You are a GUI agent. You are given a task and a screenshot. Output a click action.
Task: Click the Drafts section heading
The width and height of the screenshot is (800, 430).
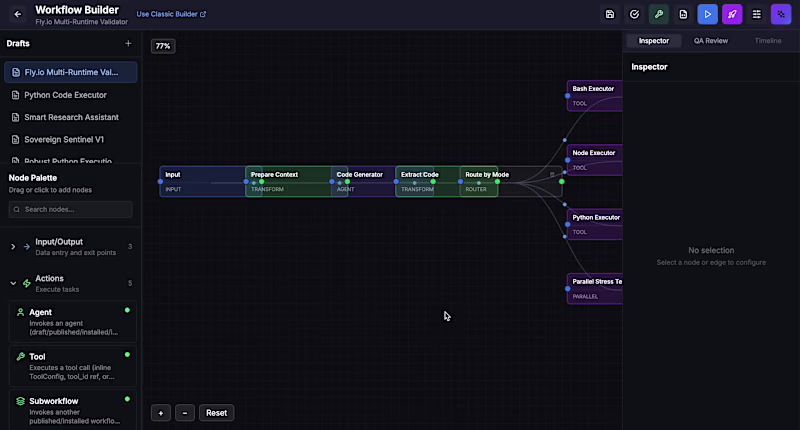click(18, 43)
